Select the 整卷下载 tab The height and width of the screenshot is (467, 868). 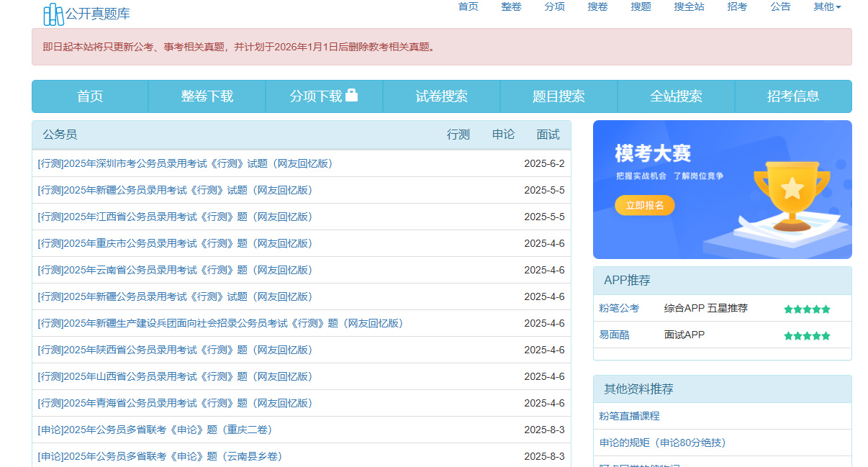tap(207, 96)
